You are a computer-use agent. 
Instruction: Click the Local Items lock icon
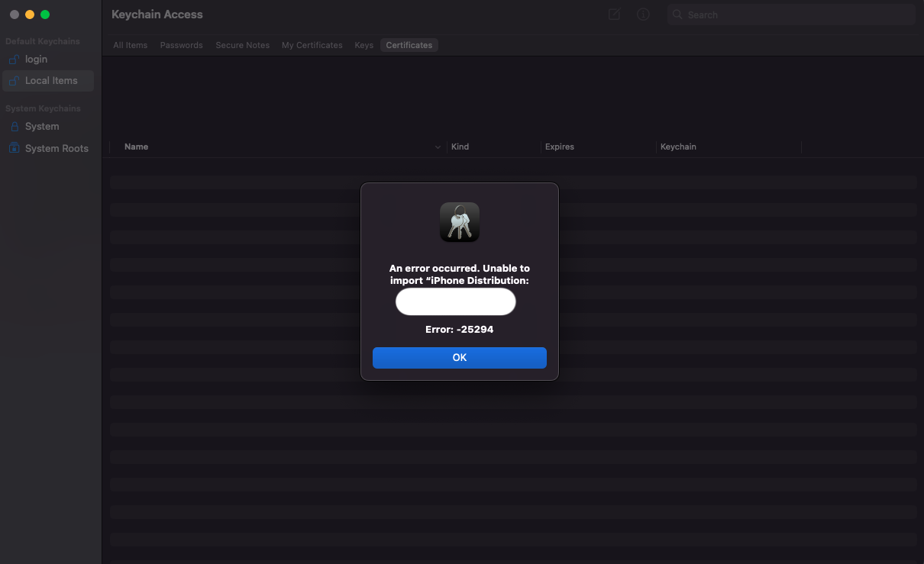tap(14, 80)
